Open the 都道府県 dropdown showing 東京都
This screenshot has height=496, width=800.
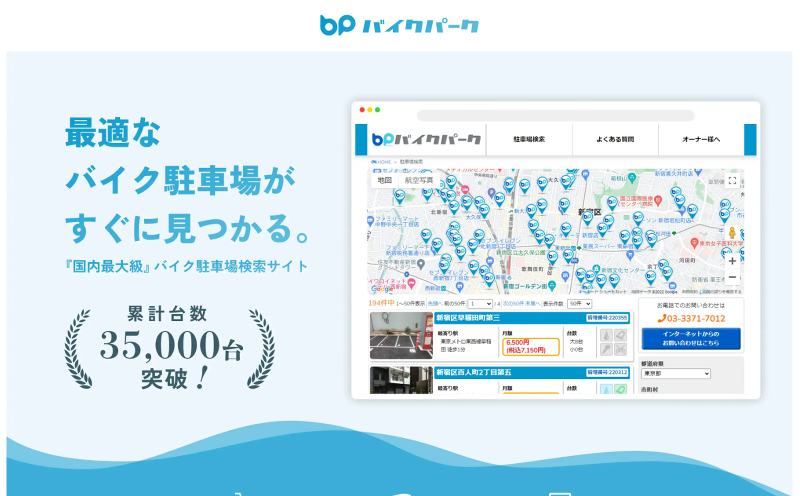click(676, 374)
